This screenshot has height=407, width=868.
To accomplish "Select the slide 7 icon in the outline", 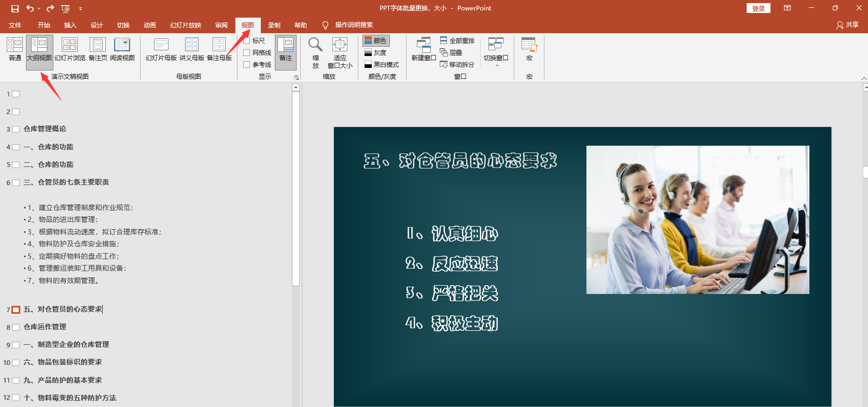I will coord(16,310).
